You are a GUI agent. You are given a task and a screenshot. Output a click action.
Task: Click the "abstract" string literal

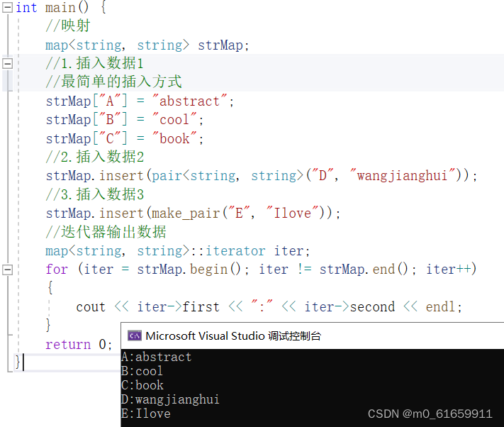pos(189,101)
